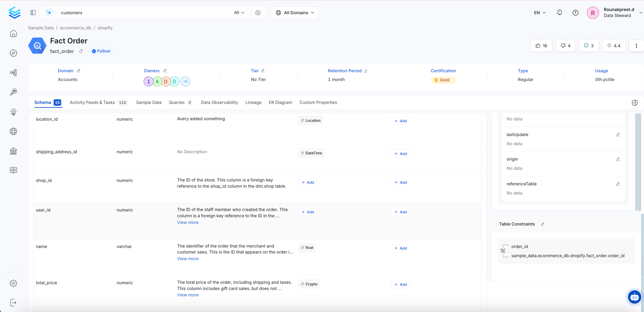Click View more under user_id description
The image size is (644, 312).
[x=188, y=222]
